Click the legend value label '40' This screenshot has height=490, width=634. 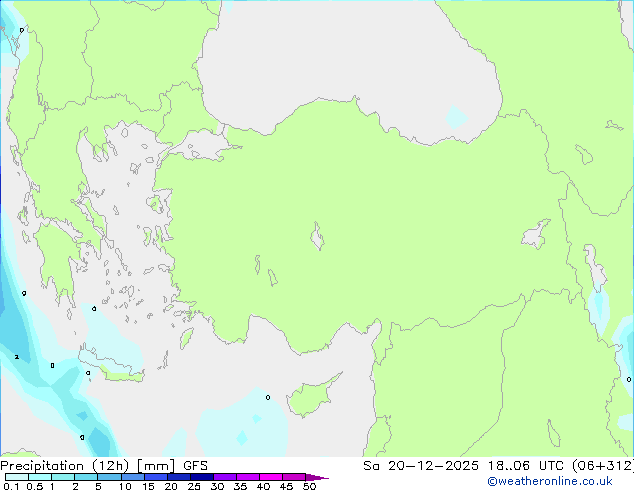tap(263, 486)
